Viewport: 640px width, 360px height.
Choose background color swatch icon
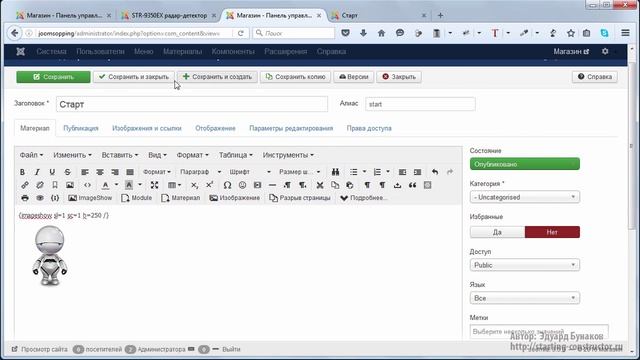click(129, 185)
